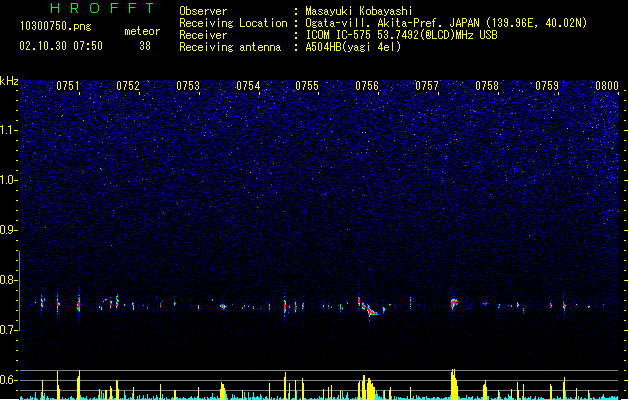This screenshot has width=629, height=400.
Task: Click the bright meteor echo after 0757
Action: pos(454,303)
